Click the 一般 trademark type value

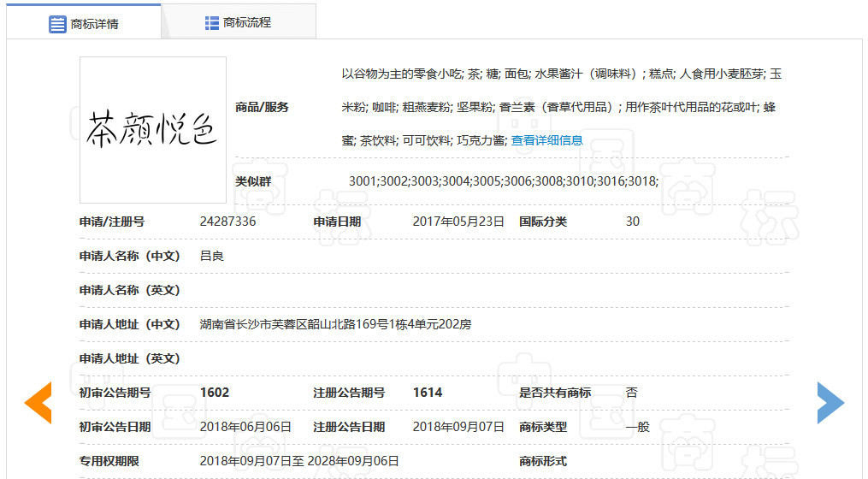638,427
